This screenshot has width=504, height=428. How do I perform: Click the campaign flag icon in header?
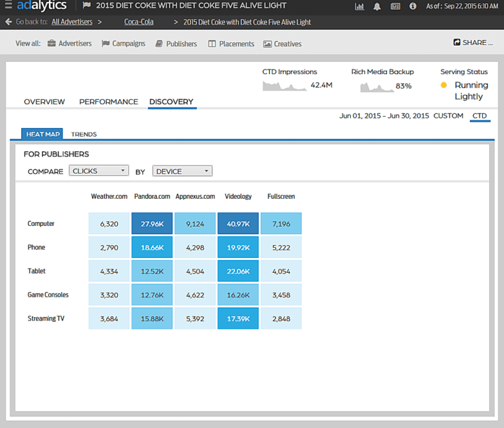click(86, 5)
